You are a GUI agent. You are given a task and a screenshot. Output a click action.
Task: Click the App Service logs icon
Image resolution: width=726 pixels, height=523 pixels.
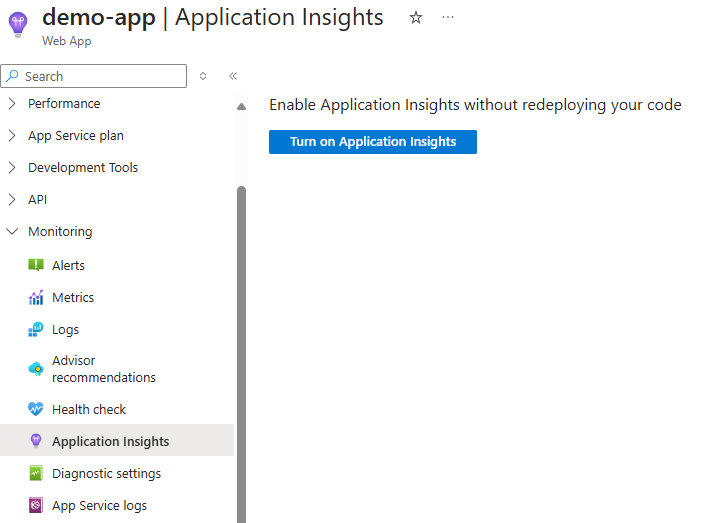[x=36, y=505]
